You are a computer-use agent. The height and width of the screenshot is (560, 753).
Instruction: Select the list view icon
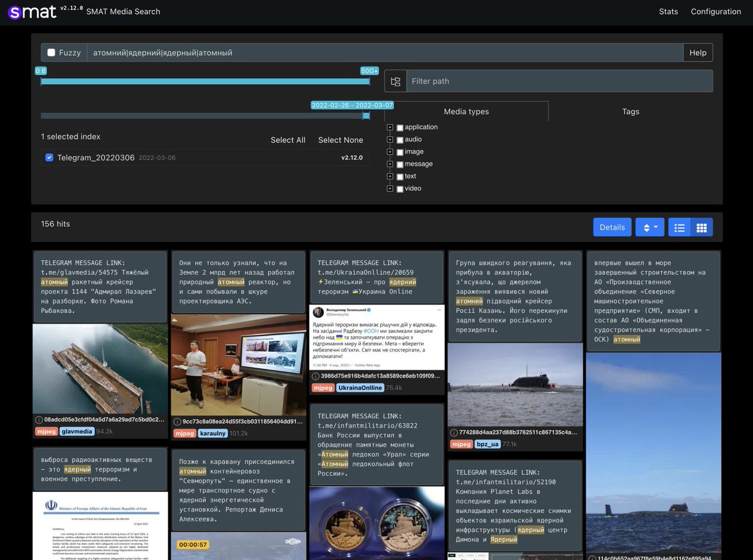[x=679, y=227]
